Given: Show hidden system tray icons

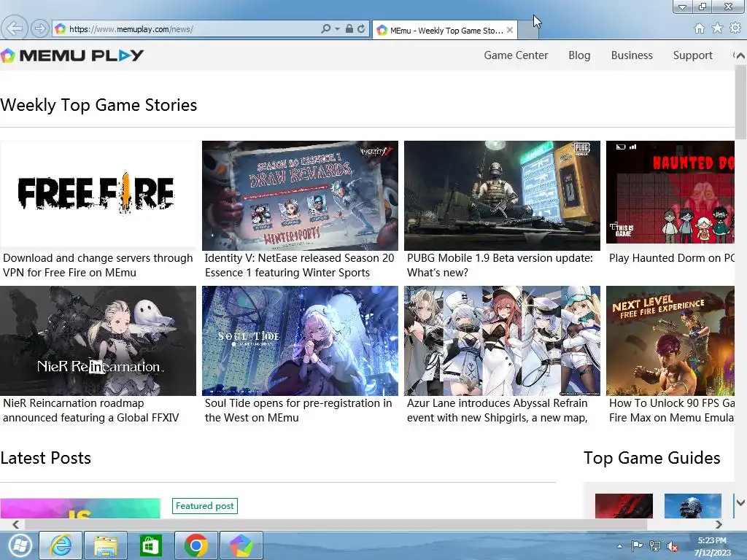Looking at the screenshot, I should point(620,547).
